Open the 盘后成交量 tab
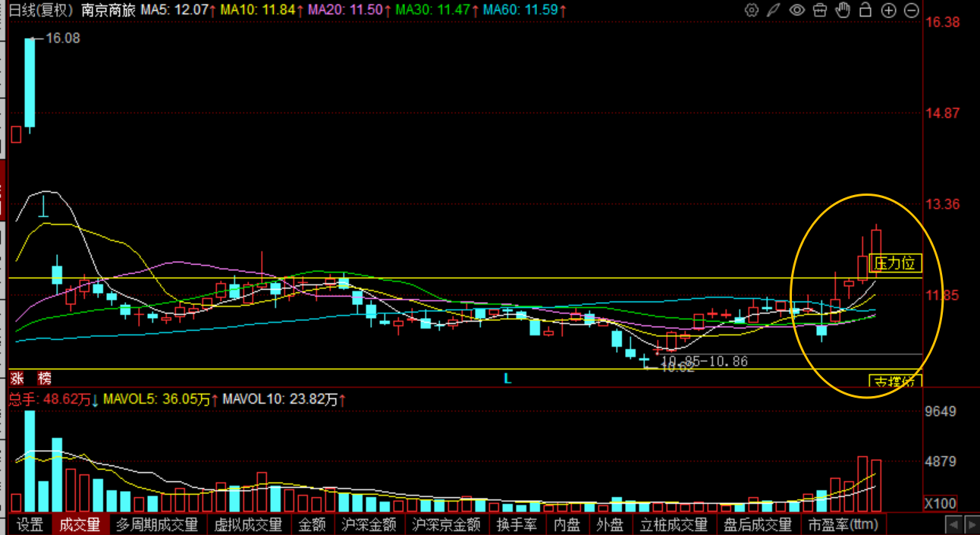980x535 pixels. pos(758,524)
